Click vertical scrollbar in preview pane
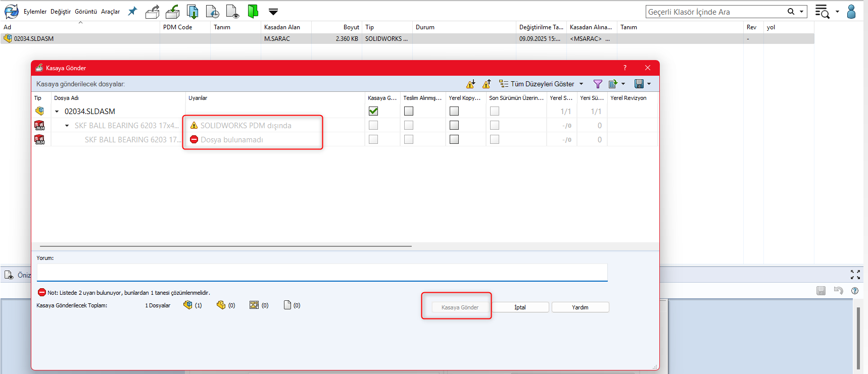This screenshot has width=868, height=374. tap(858, 338)
